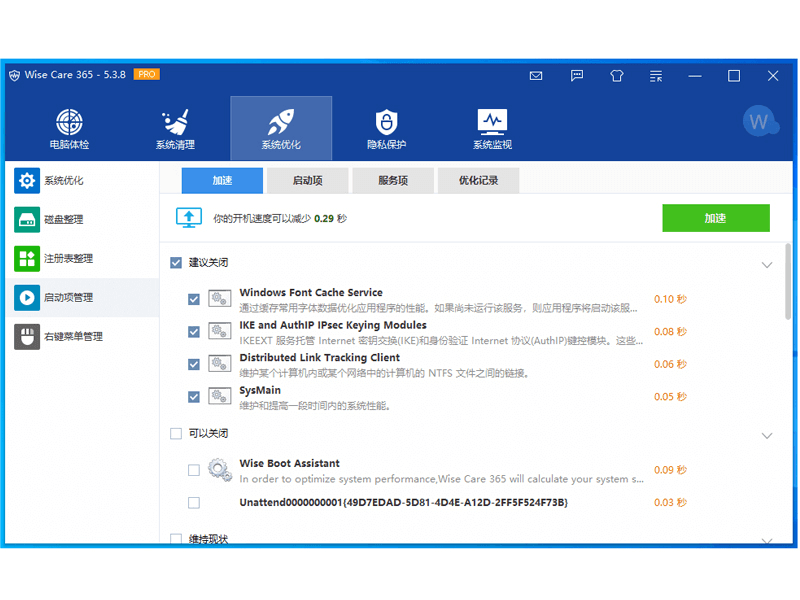Select 注册表整理 registry sidebar item

(x=82, y=259)
